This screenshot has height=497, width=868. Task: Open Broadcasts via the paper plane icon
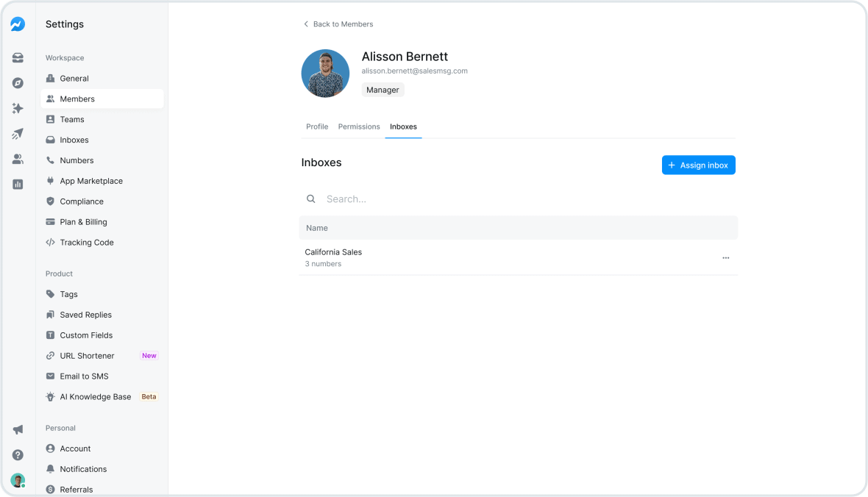coord(18,133)
